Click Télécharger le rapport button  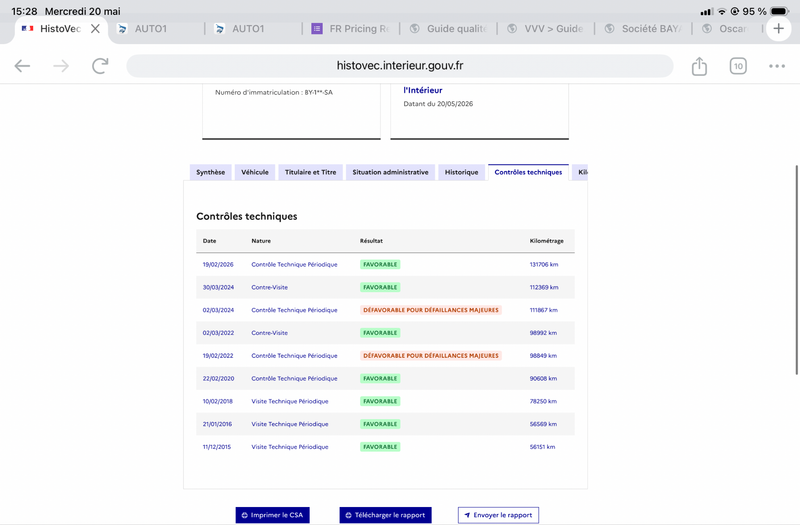point(385,515)
